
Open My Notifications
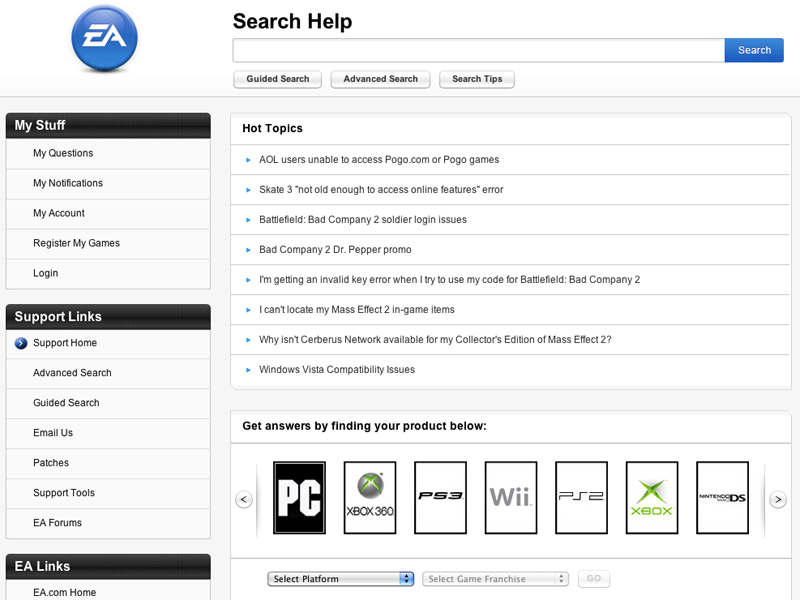click(68, 183)
